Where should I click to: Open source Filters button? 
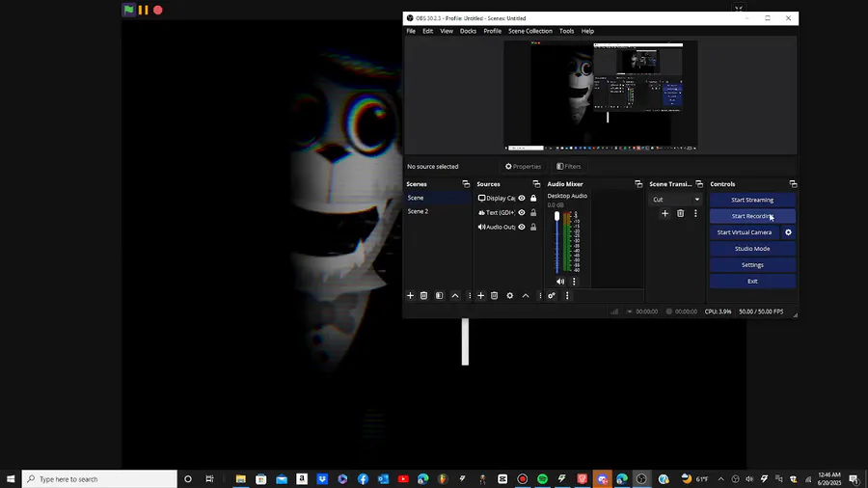pyautogui.click(x=568, y=167)
